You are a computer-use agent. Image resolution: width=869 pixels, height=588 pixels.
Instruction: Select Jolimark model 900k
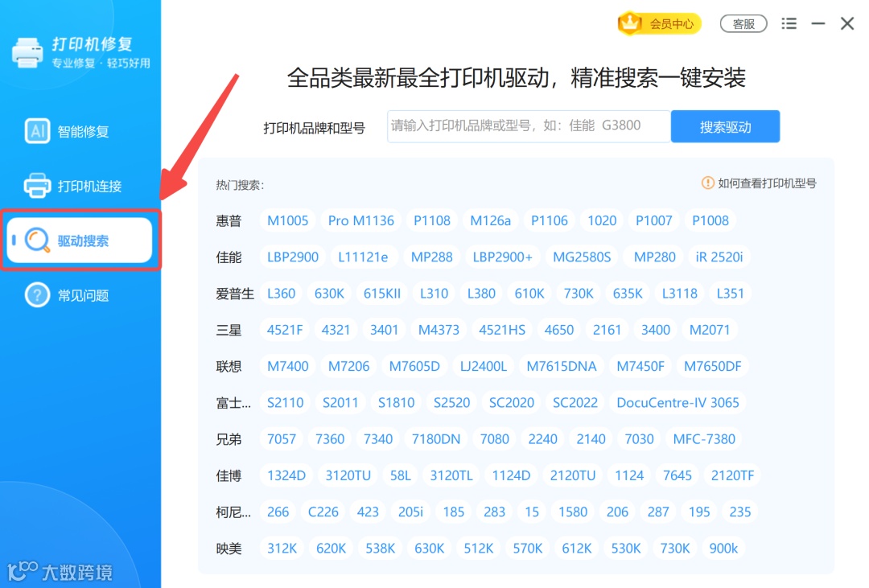tap(724, 549)
